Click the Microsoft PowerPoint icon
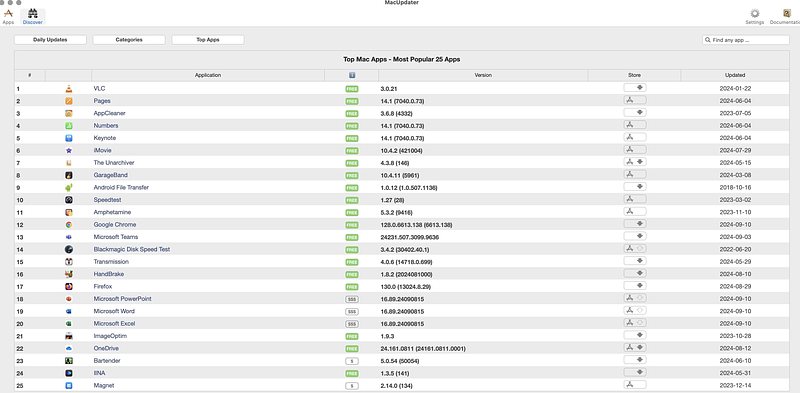Screen dimensions: 800x393 69,299
